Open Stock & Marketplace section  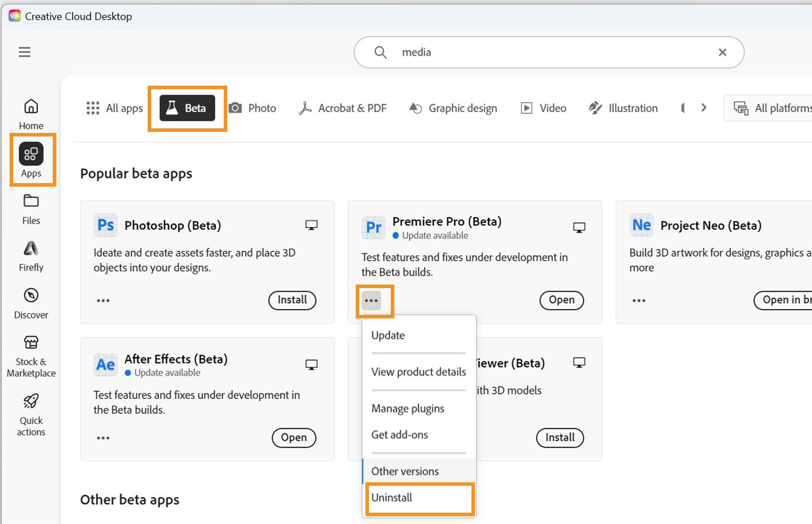[x=31, y=357]
